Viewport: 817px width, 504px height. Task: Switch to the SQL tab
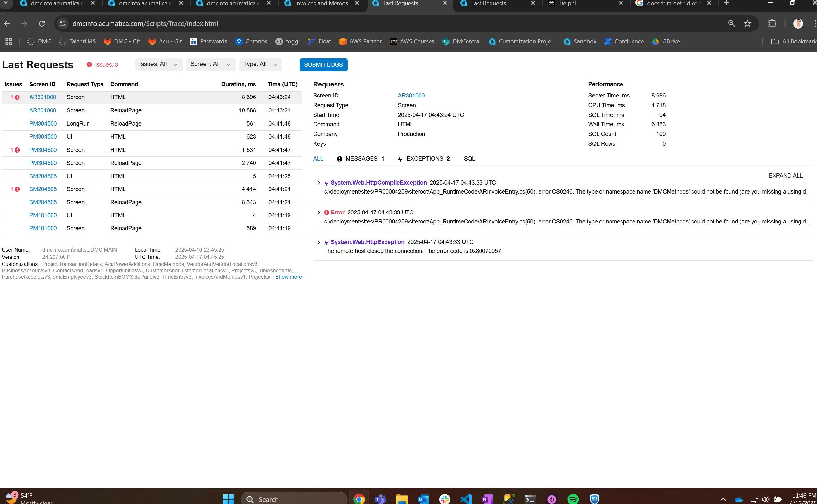pos(469,159)
